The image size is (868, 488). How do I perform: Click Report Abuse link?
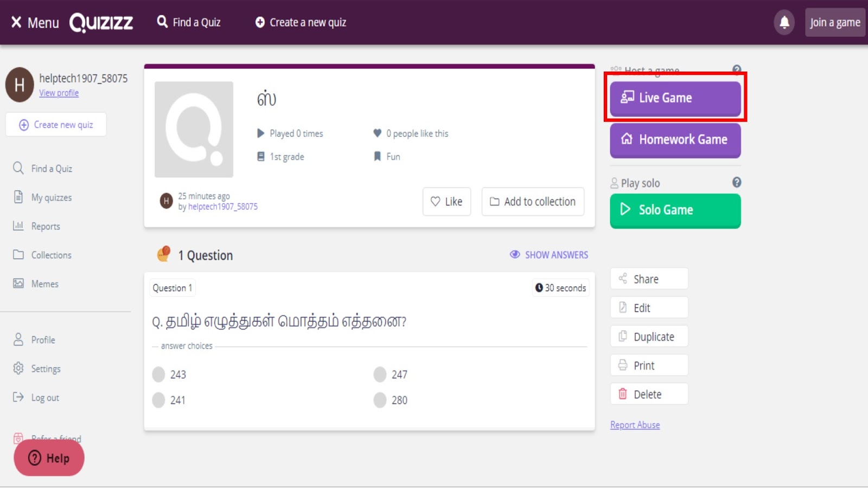click(x=635, y=425)
